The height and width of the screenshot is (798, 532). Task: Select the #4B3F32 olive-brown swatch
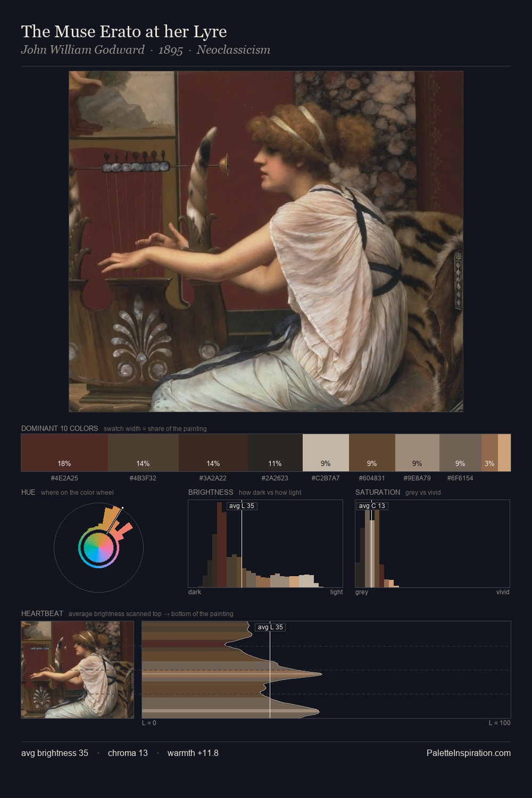pos(143,453)
